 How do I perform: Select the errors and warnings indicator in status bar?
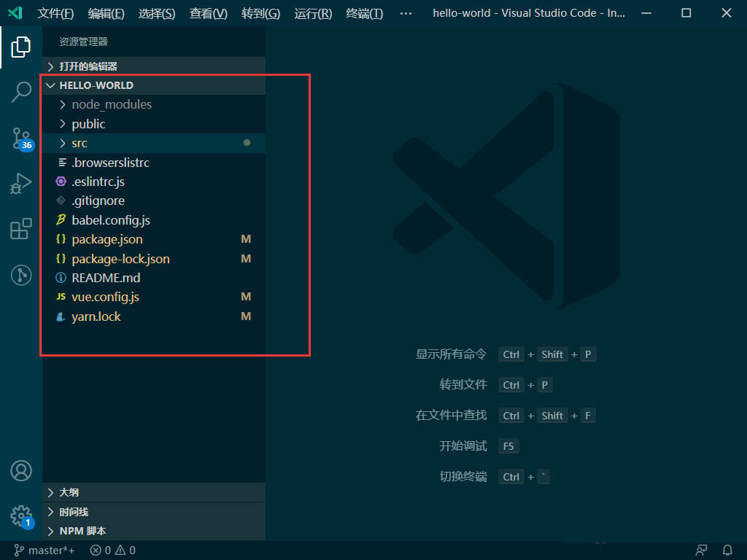click(112, 550)
